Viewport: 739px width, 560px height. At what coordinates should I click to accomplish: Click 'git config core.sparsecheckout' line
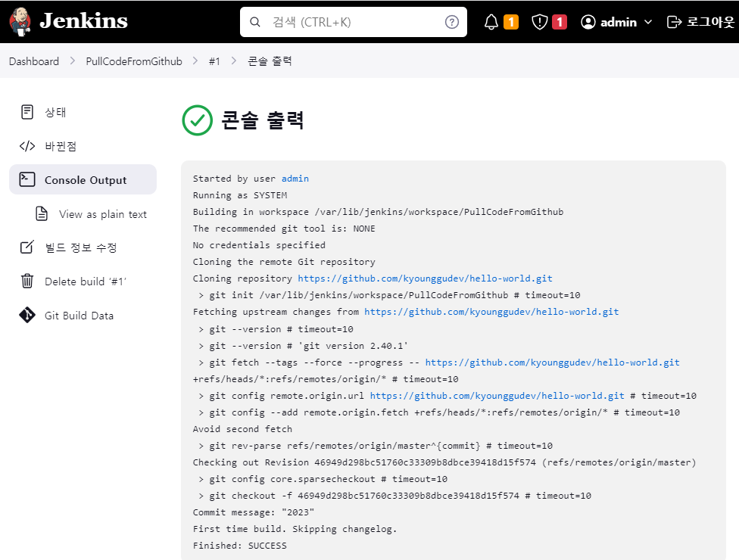tap(323, 479)
